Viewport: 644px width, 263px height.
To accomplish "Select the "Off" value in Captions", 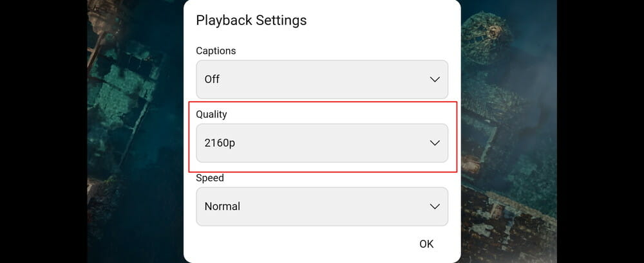I will pyautogui.click(x=212, y=80).
